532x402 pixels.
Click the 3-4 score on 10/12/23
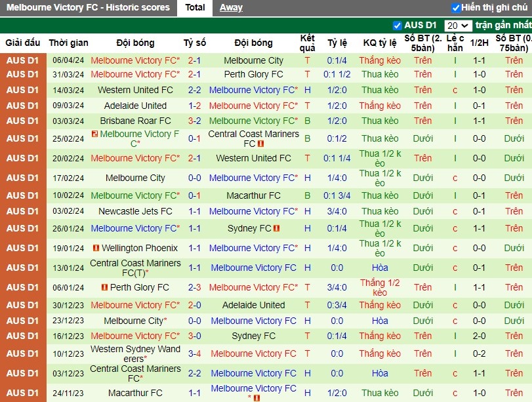[194, 353]
